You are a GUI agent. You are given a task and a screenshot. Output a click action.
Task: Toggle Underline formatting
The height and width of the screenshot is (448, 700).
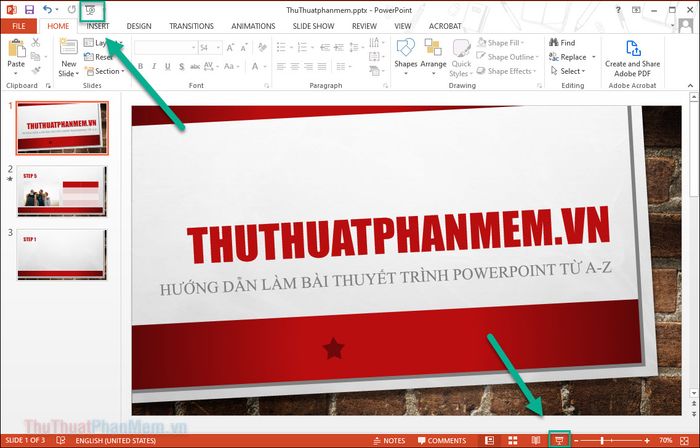[168, 66]
